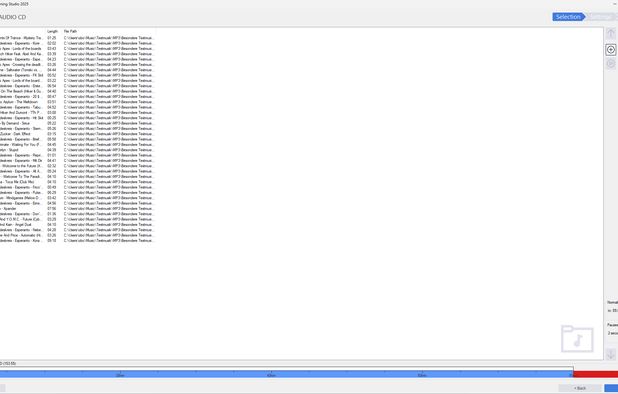
Task: Sort tracks by the Length column header
Action: [x=52, y=31]
